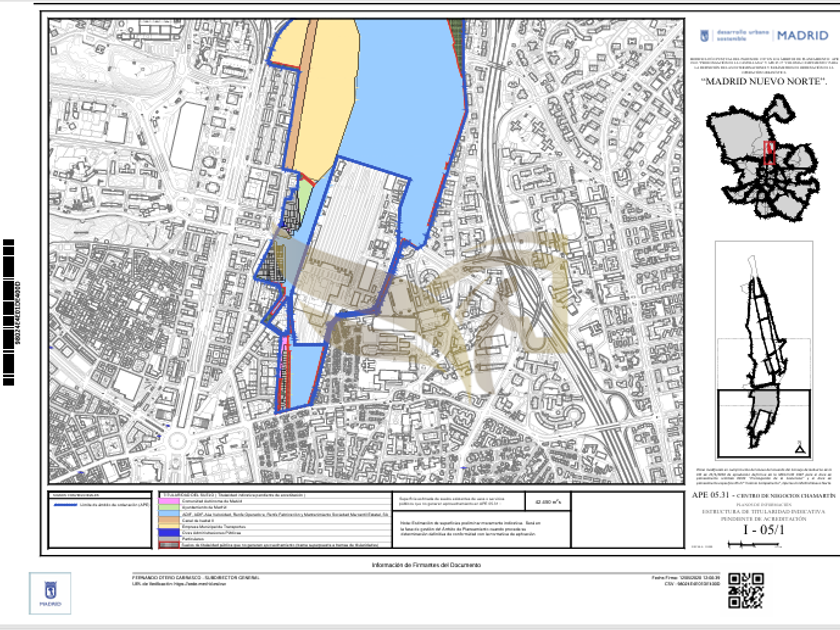840x630 pixels.
Task: Click the QR code in the footer
Action: pos(746,590)
